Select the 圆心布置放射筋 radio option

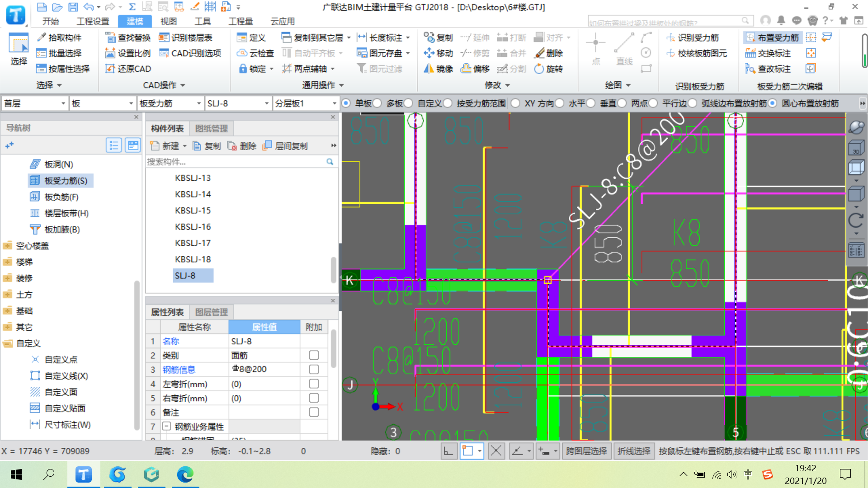[x=773, y=103]
